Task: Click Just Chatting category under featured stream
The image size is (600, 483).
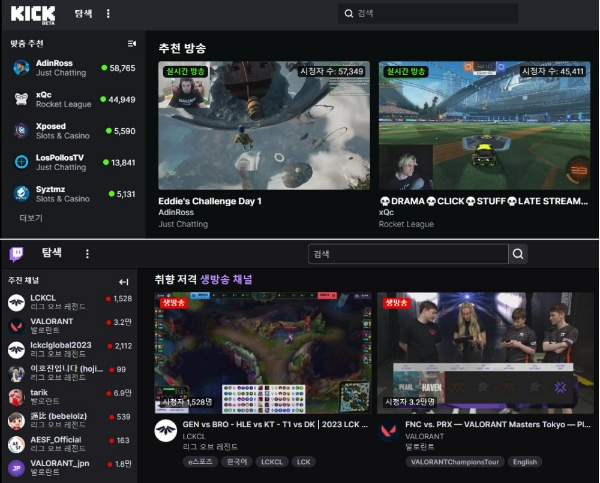Action: [x=183, y=224]
